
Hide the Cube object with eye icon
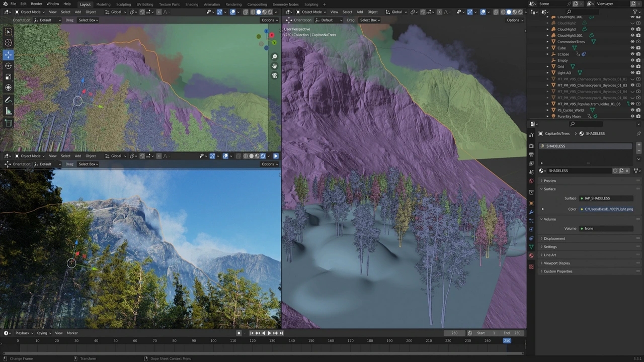tap(632, 48)
